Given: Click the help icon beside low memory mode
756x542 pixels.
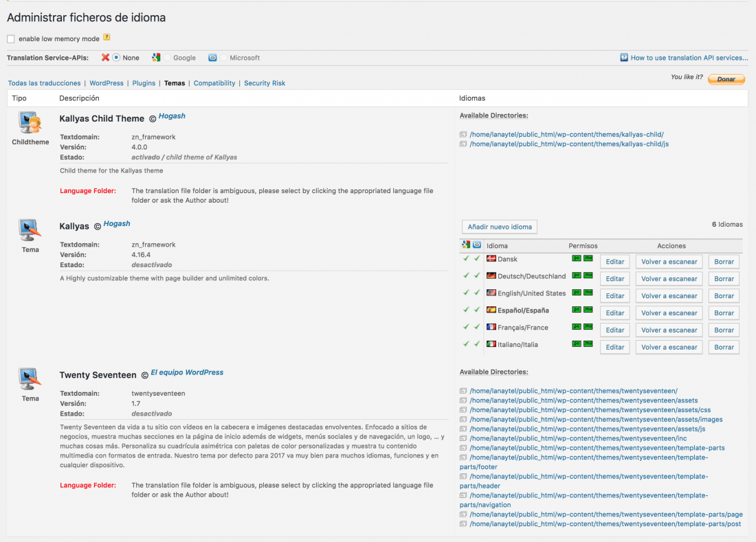Looking at the screenshot, I should [x=107, y=38].
